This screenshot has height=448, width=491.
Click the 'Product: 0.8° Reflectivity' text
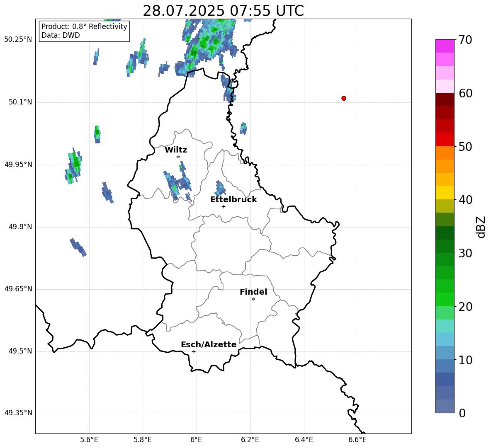point(84,27)
